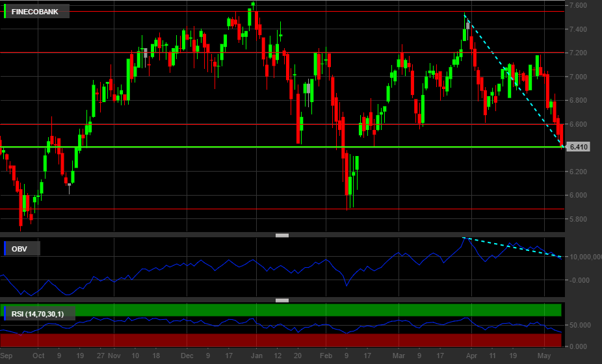Click the 7.000 price axis label

(x=578, y=77)
